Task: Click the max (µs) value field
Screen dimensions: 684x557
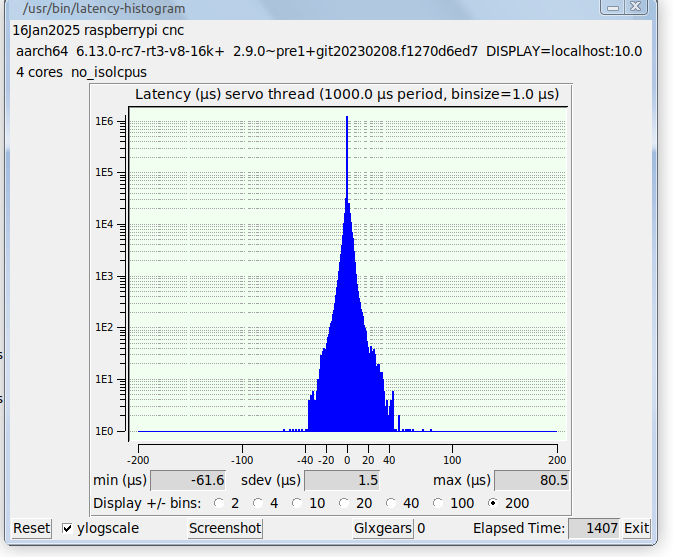Action: coord(532,480)
